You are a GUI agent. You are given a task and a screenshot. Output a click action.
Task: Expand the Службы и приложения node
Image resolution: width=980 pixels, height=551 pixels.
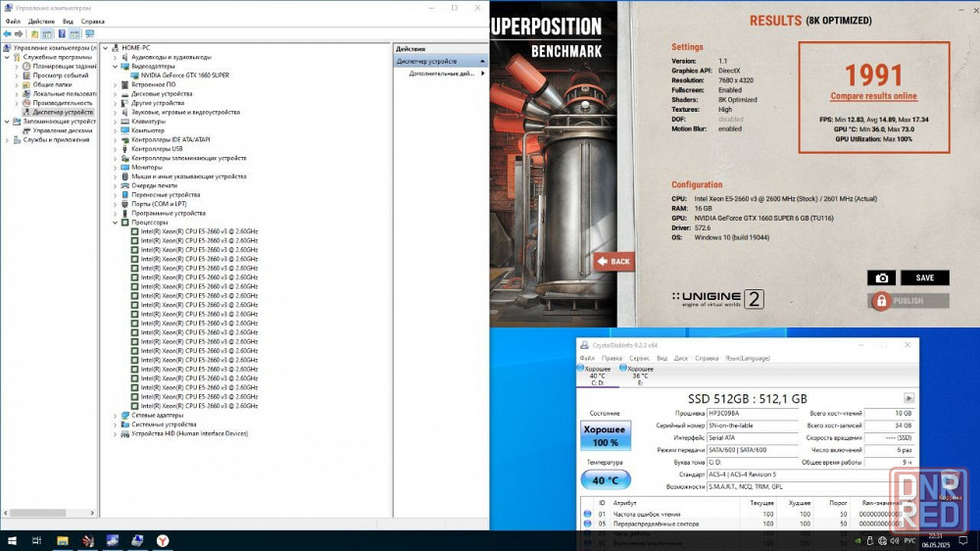7,139
